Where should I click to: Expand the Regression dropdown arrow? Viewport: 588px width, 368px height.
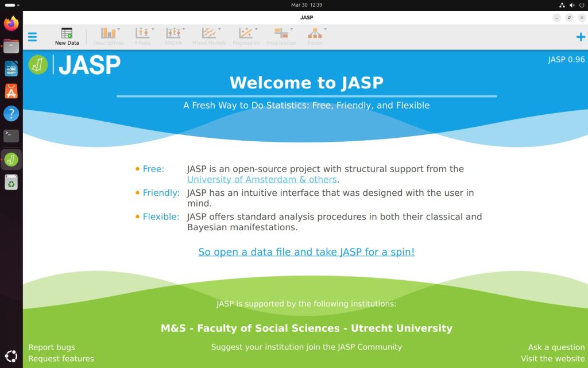[257, 29]
